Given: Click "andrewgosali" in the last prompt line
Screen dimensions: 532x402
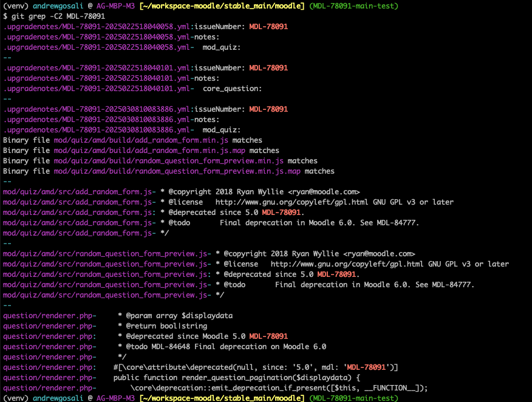Looking at the screenshot, I should [58, 398].
